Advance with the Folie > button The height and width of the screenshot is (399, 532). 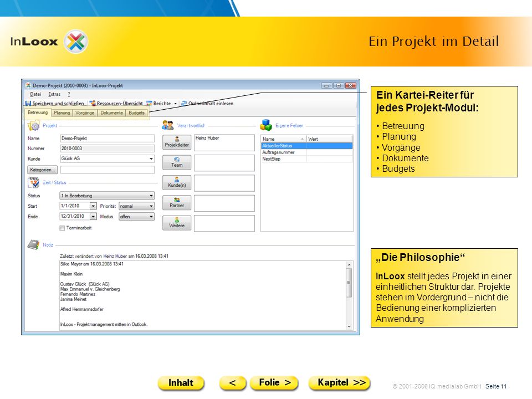pos(274,383)
